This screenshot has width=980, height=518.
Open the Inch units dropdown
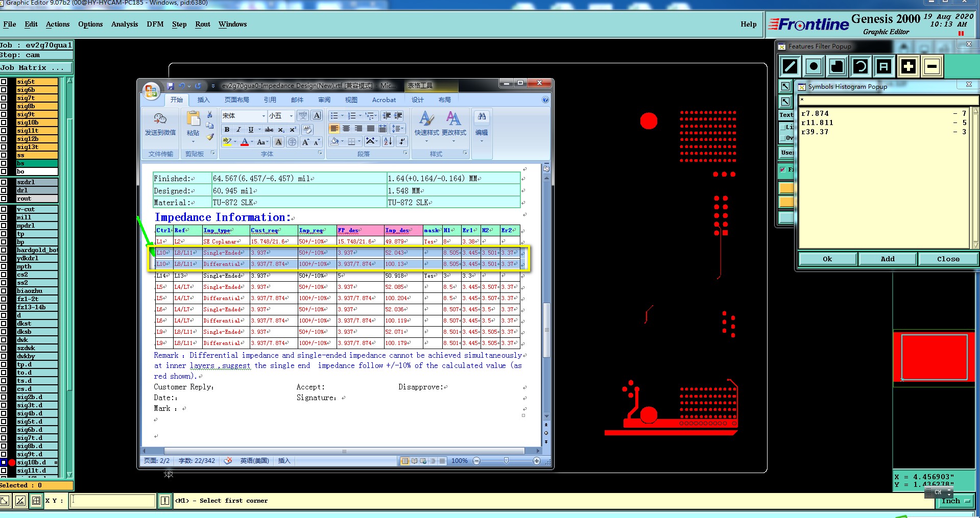click(x=955, y=501)
